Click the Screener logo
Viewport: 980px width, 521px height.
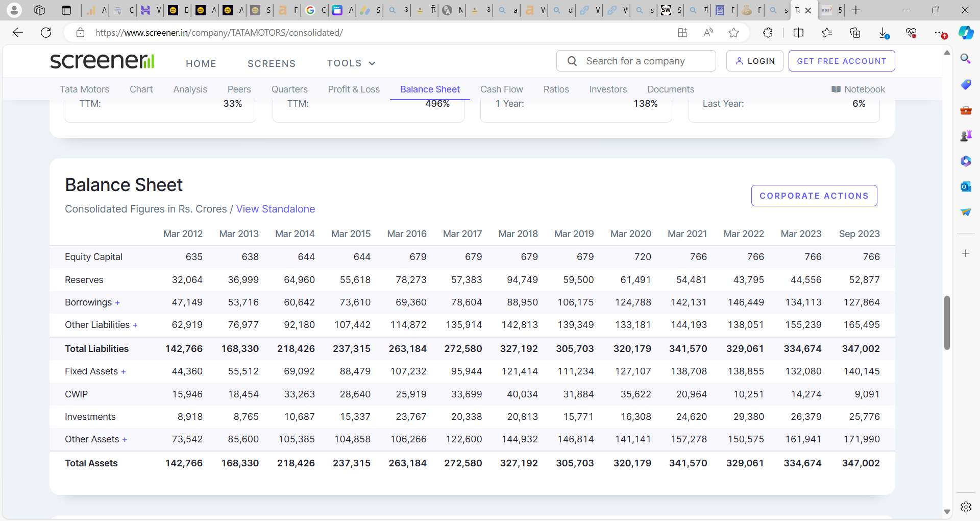pos(102,61)
